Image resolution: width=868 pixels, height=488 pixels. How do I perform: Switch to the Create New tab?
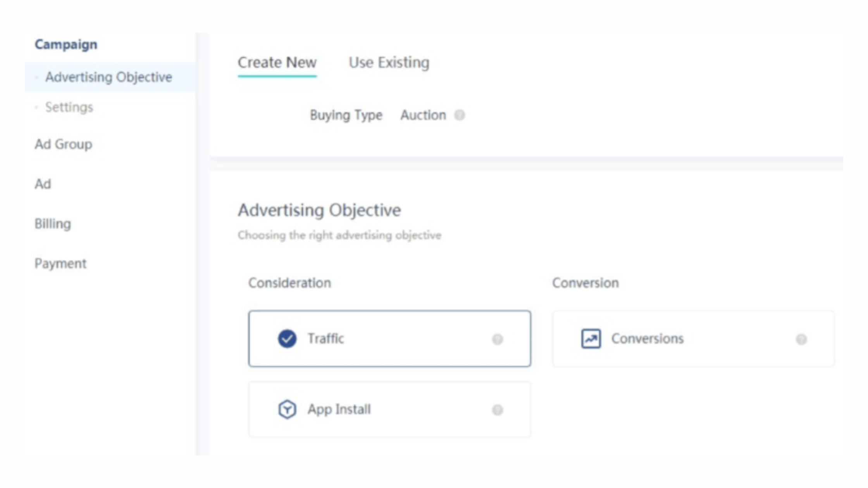tap(277, 62)
